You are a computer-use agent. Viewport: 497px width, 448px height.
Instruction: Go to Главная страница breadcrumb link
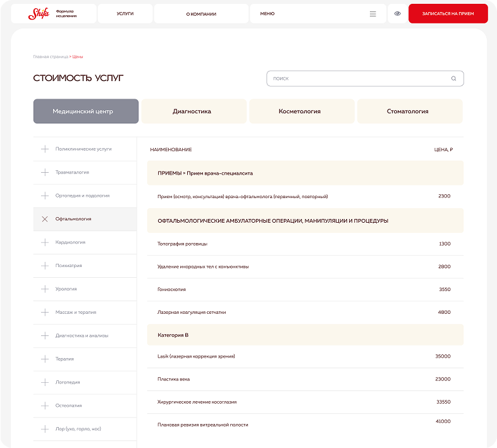tap(50, 57)
